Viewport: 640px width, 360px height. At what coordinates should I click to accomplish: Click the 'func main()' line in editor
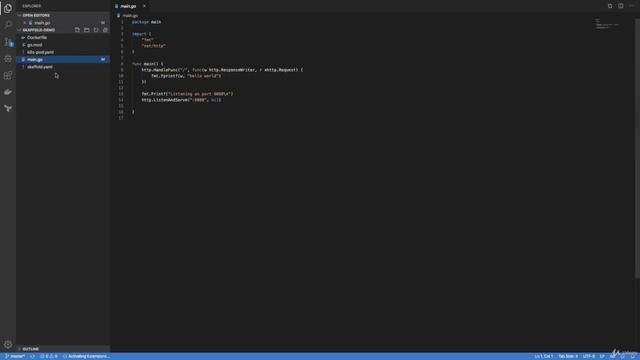[x=147, y=64]
